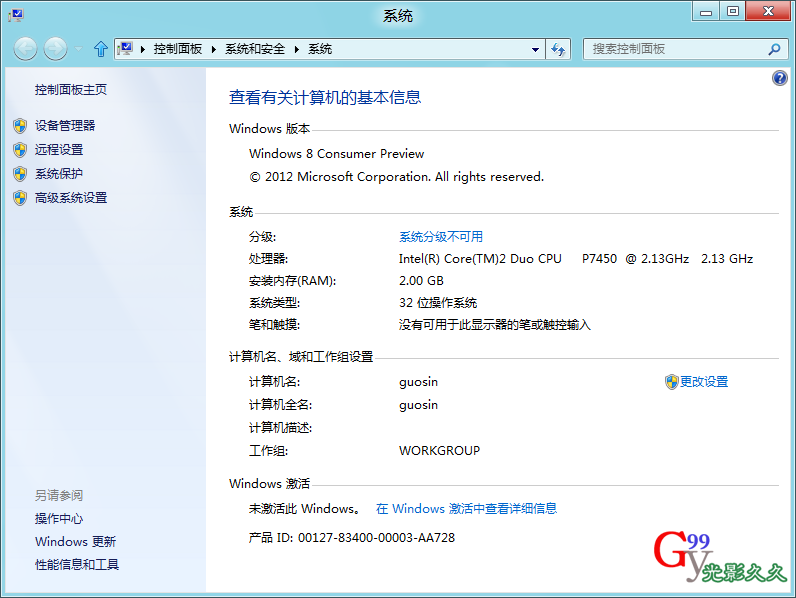The height and width of the screenshot is (598, 796).
Task: Open Windows 更新 link
Action: tap(76, 542)
